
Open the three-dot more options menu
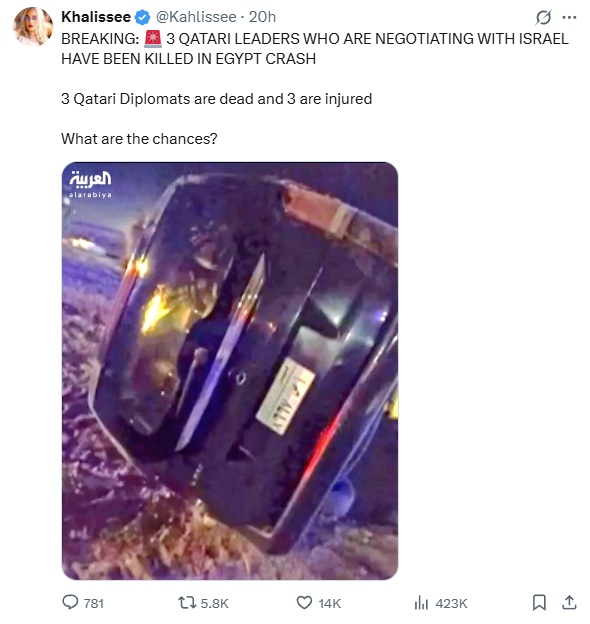[x=569, y=17]
